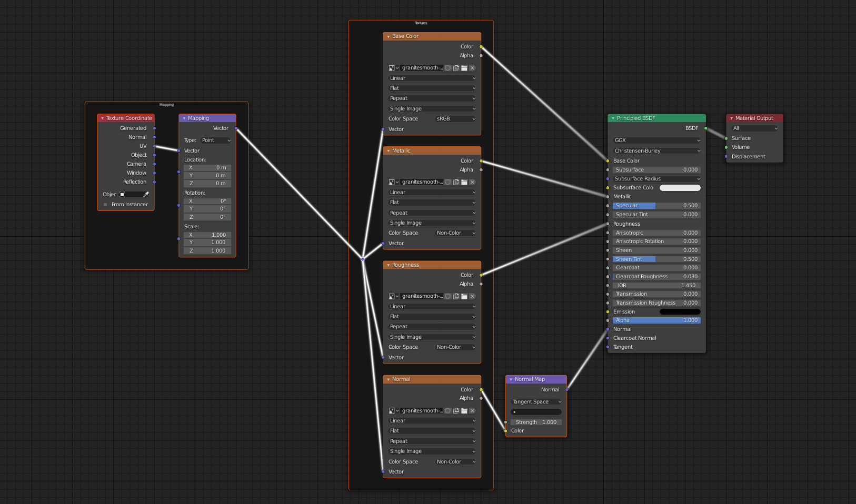The height and width of the screenshot is (504, 856).
Task: Toggle fake user shield on Base Color image
Action: [448, 68]
